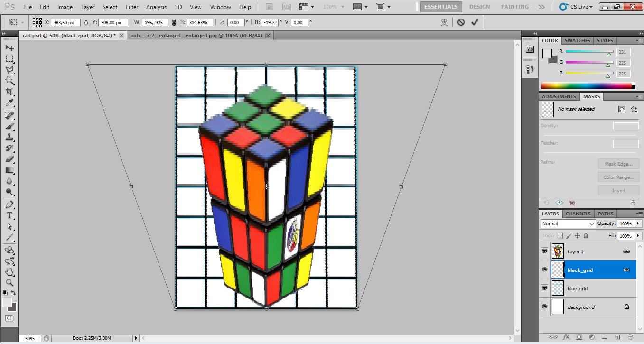This screenshot has width=644, height=344.
Task: Pick a color from the spectrum ramp
Action: click(588, 86)
